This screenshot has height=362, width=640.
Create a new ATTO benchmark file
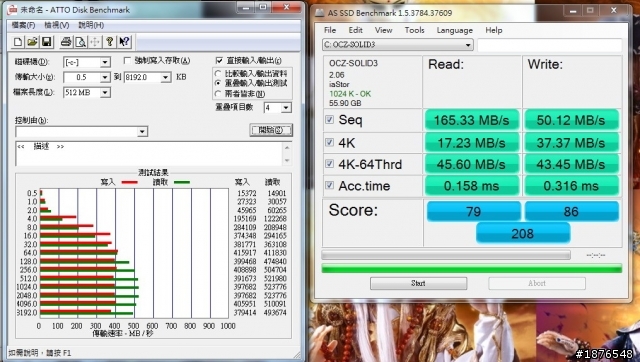pos(18,42)
